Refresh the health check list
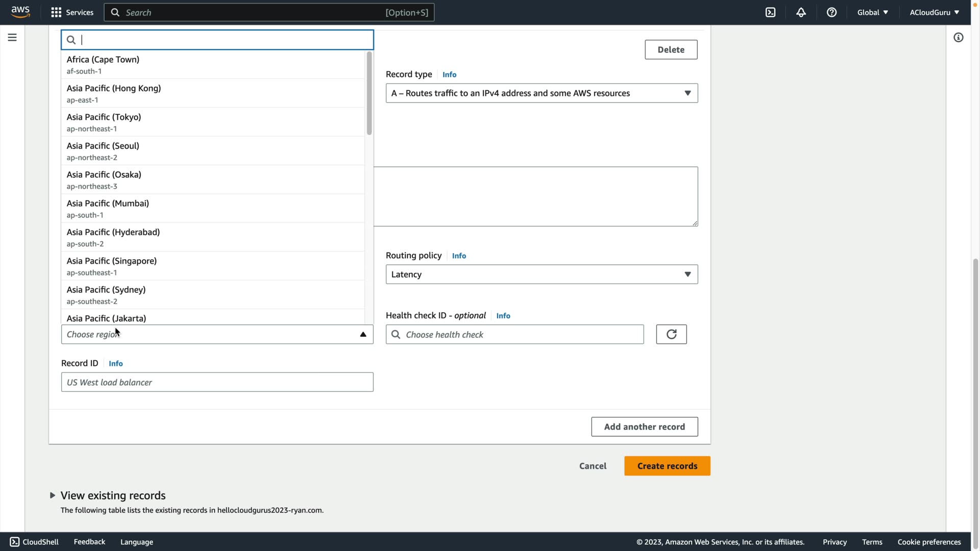Screen dimensions: 980x551 click(x=671, y=334)
